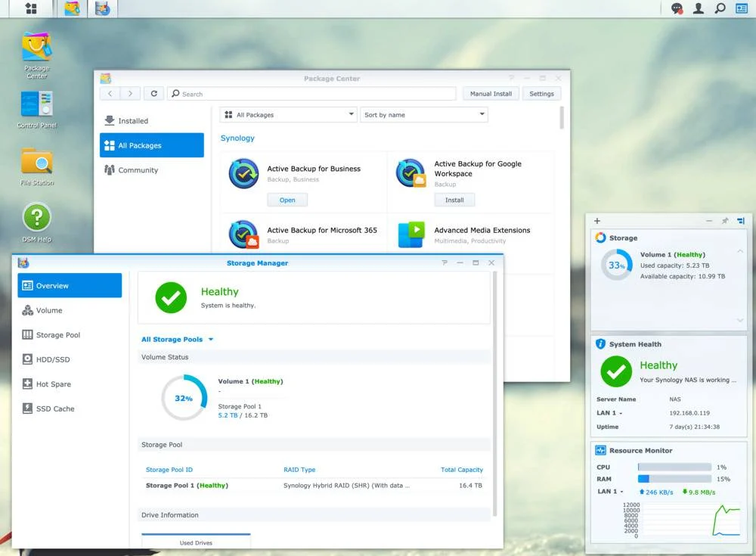
Task: Open the DSM search magnifier icon
Action: pyautogui.click(x=720, y=8)
